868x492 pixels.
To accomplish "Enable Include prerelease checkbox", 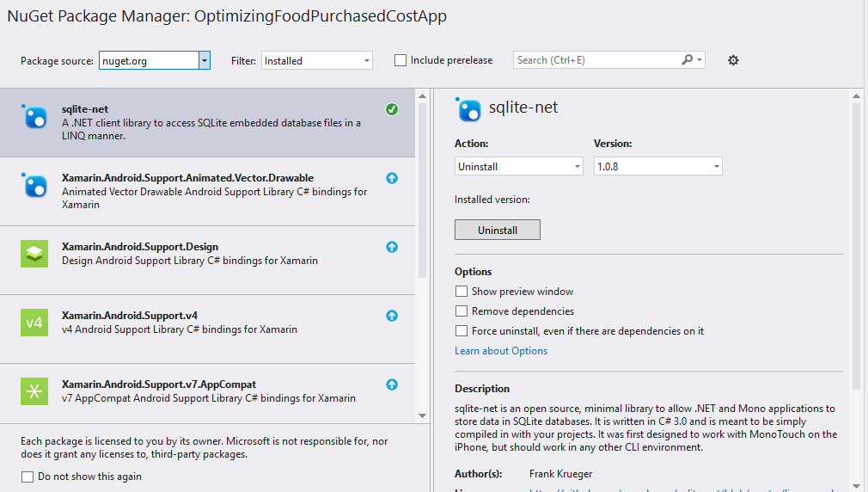I will pyautogui.click(x=400, y=60).
